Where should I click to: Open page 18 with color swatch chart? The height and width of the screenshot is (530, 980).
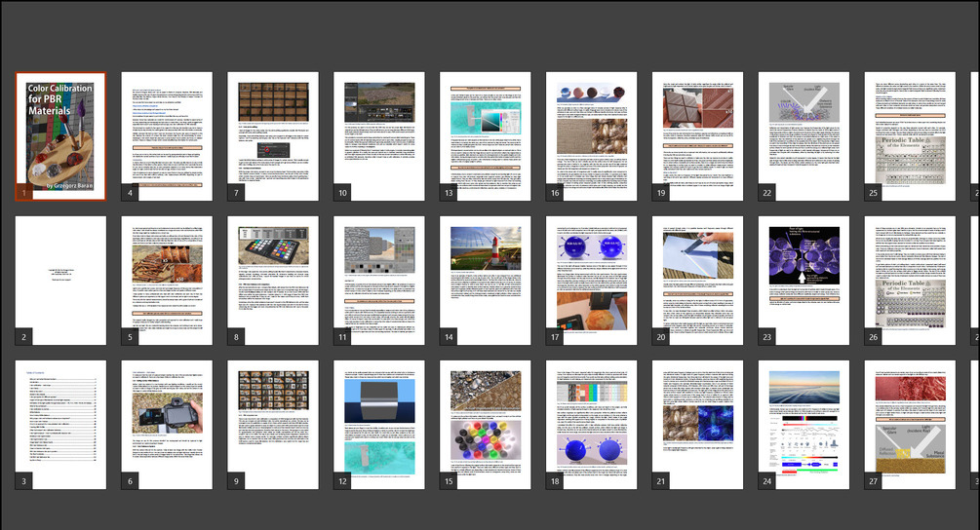point(591,425)
